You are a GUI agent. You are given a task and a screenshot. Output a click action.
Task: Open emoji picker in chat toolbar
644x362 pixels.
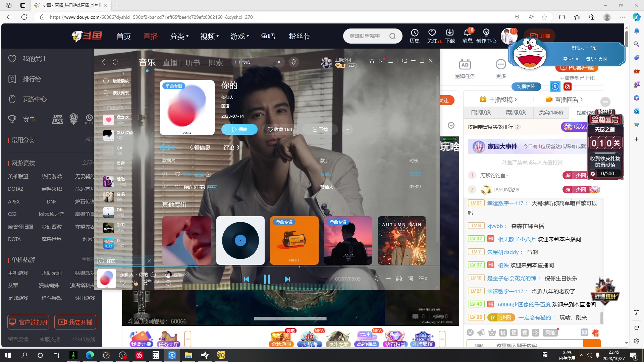click(470, 333)
